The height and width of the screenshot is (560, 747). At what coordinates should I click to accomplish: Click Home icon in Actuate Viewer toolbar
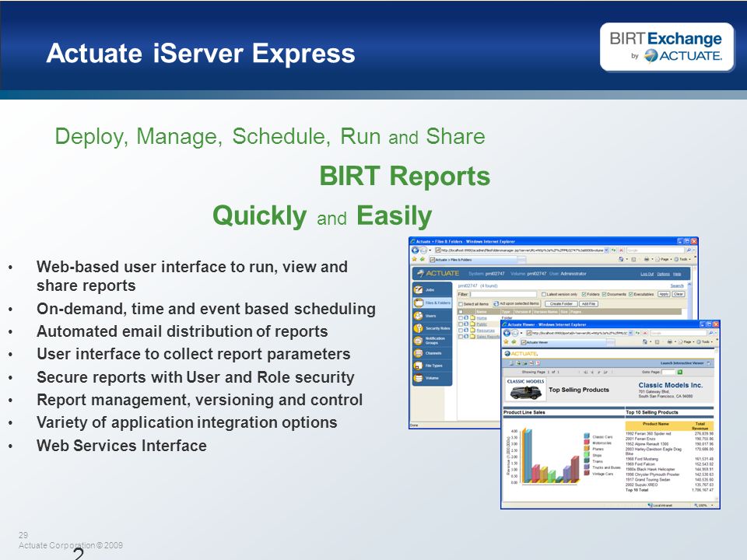[645, 341]
